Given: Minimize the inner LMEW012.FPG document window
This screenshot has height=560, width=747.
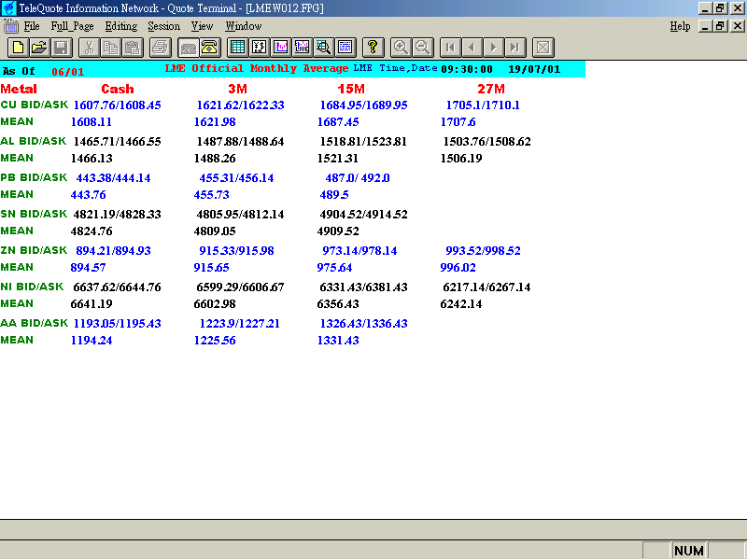Looking at the screenshot, I should click(x=705, y=26).
